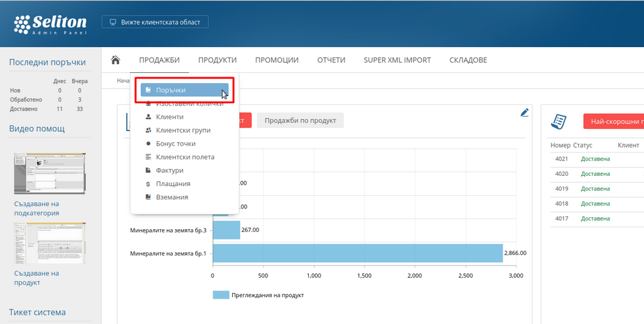This screenshot has width=644, height=324.
Task: Click the Създаване на продукт link
Action: point(36,278)
